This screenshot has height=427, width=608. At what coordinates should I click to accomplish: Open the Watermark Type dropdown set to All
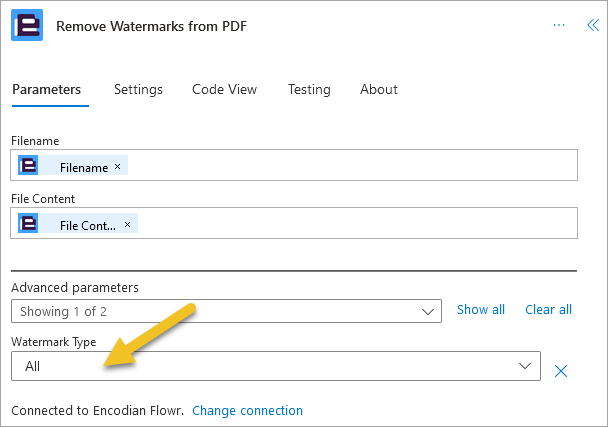[x=276, y=366]
